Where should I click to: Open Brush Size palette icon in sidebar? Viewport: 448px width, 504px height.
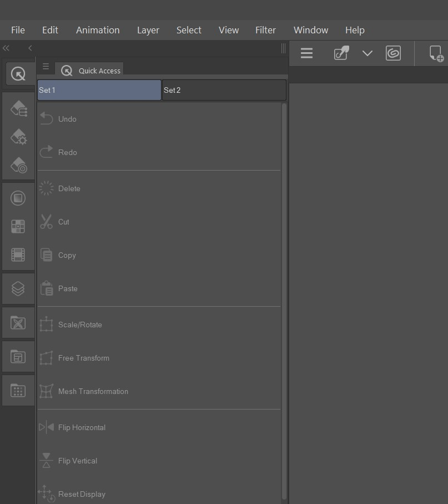tap(19, 165)
